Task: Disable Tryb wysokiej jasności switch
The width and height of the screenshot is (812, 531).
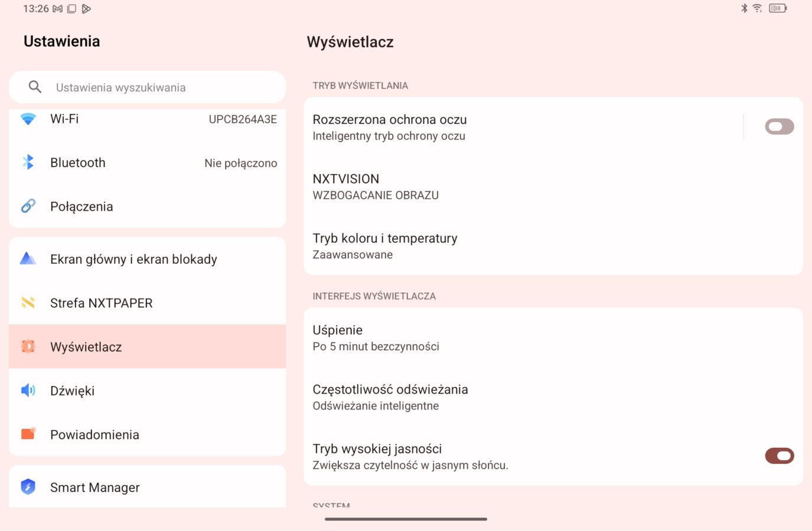Action: point(780,455)
